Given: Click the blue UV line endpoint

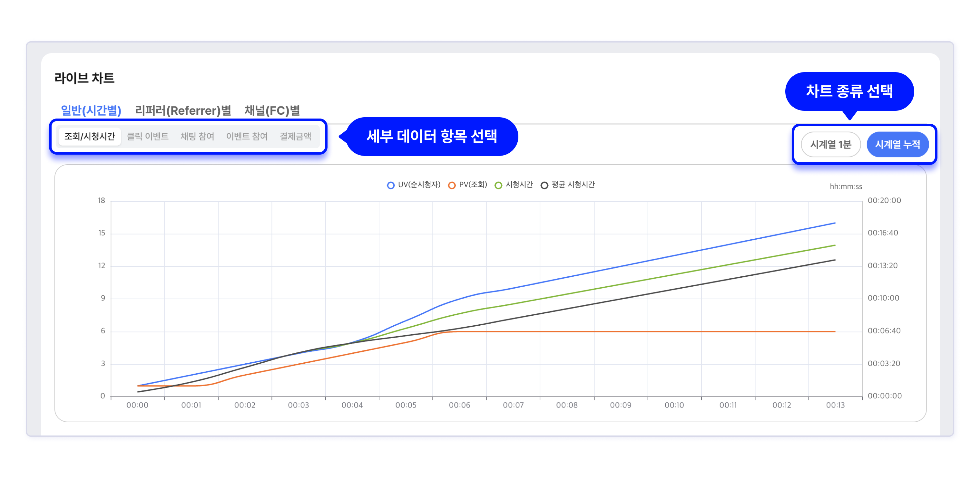Looking at the screenshot, I should point(835,223).
